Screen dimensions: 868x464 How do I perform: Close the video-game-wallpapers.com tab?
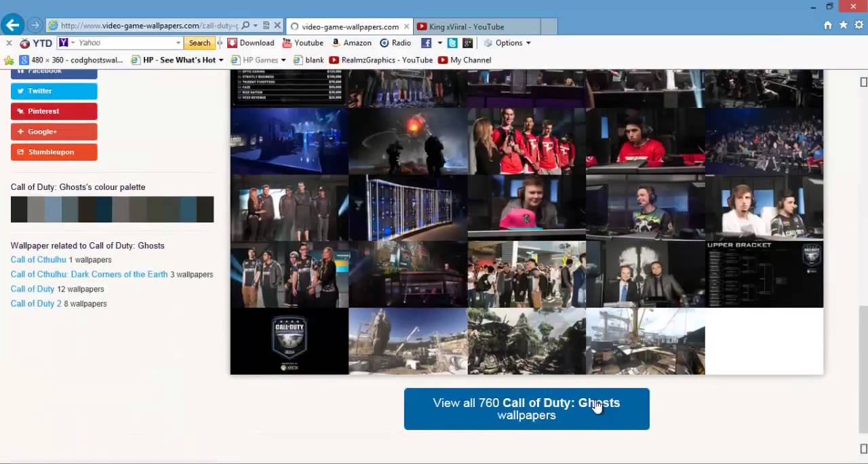[x=407, y=26]
